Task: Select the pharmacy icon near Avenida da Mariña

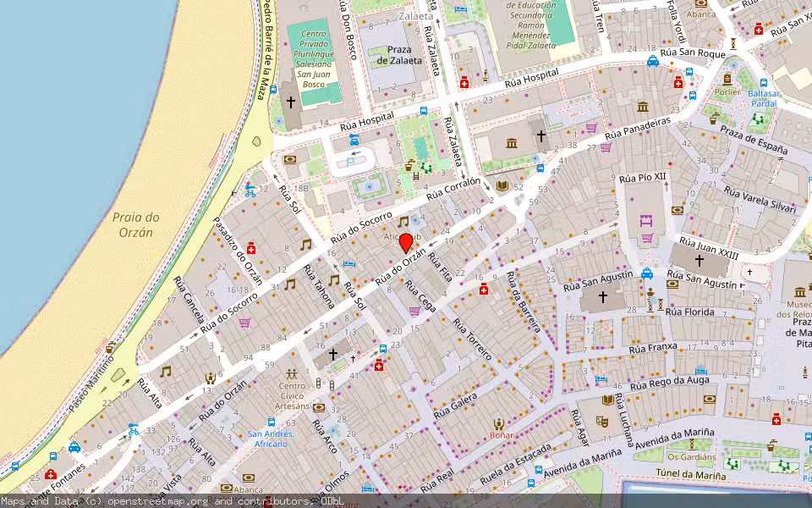Action: (776, 421)
